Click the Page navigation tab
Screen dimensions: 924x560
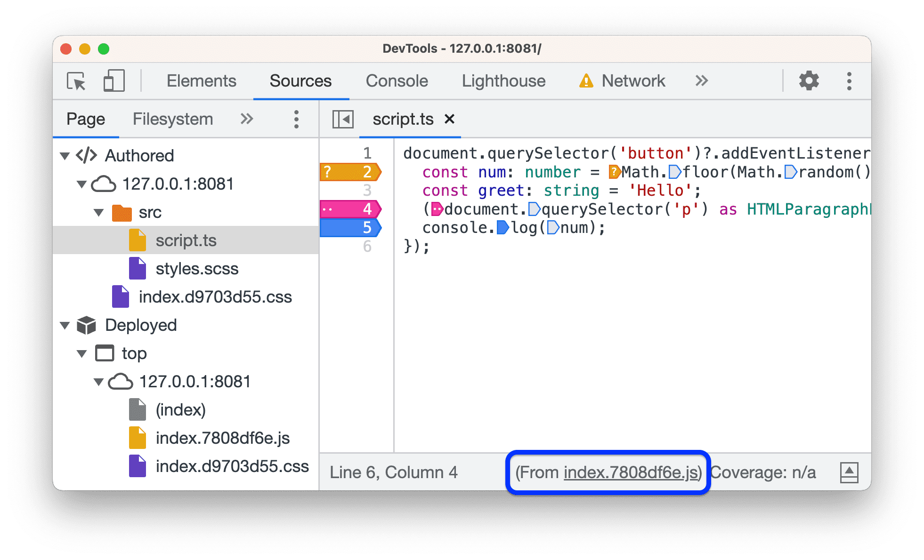(x=69, y=120)
